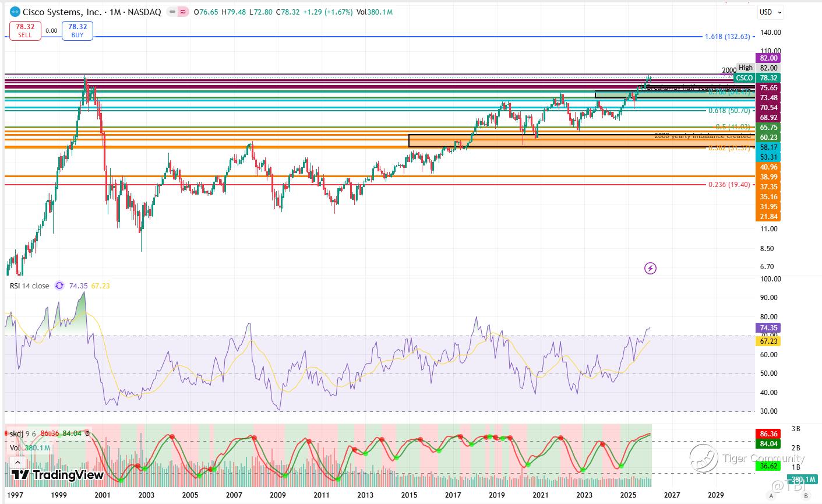Click the 1.618 (132.63) Fibonacci label
Screen dimensions: 822x504
pyautogui.click(x=727, y=37)
